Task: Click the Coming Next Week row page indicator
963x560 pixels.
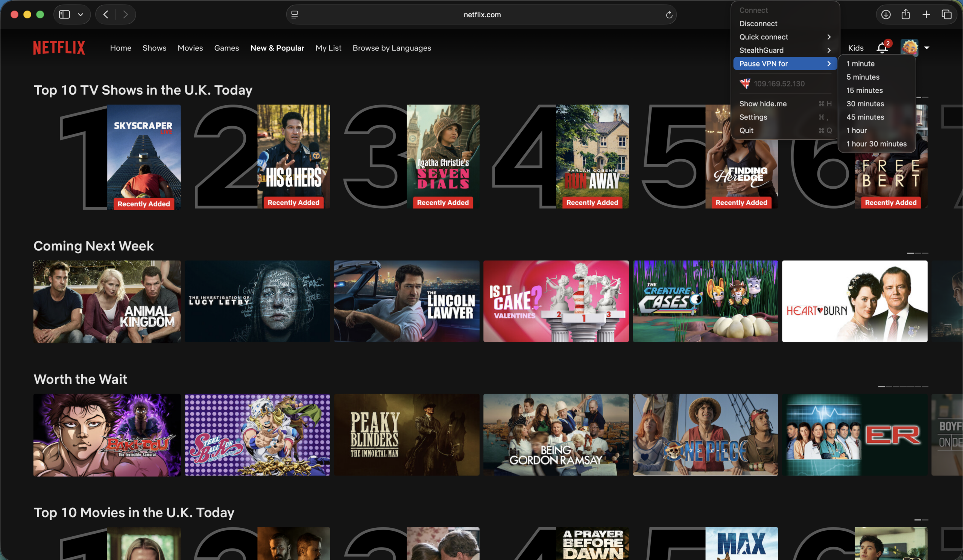Action: (917, 253)
